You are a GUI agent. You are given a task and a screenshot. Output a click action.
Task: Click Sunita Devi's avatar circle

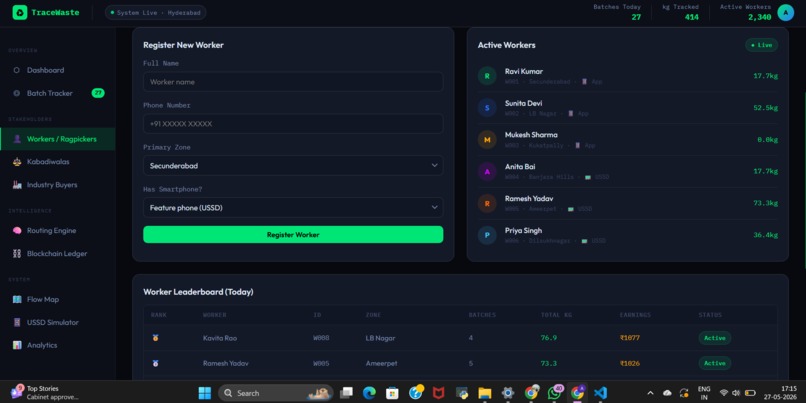point(487,108)
